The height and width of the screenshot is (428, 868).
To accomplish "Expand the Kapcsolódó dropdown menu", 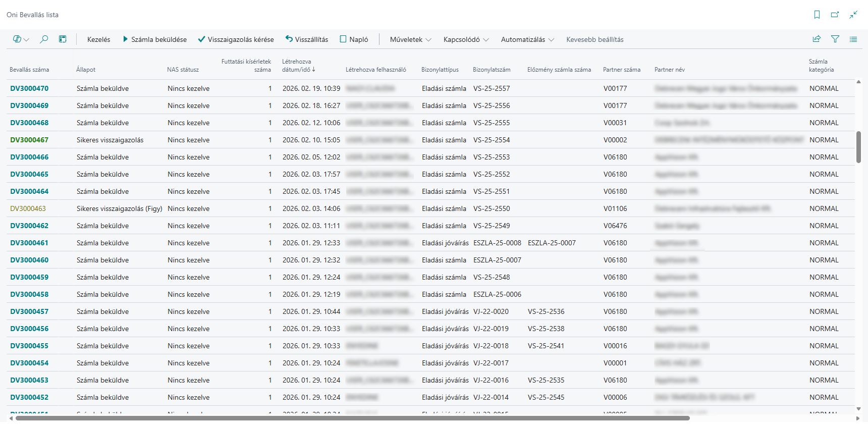I will 466,39.
